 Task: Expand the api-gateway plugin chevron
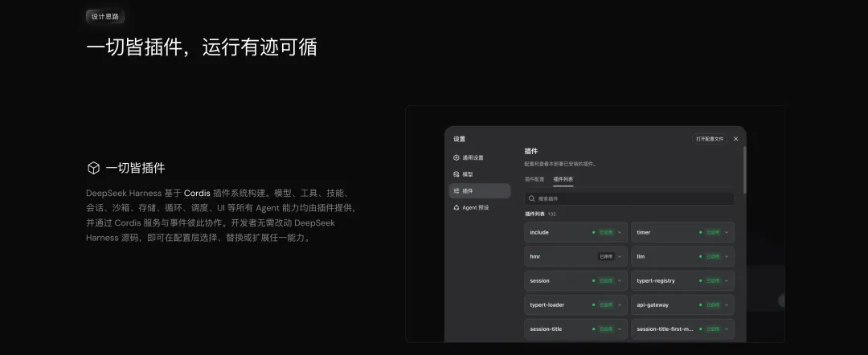click(727, 305)
